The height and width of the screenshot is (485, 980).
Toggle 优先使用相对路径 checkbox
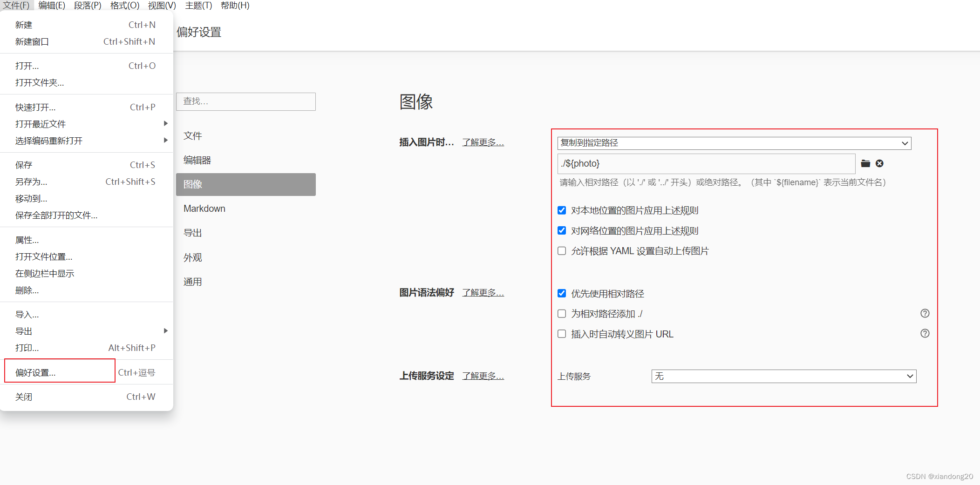(562, 294)
